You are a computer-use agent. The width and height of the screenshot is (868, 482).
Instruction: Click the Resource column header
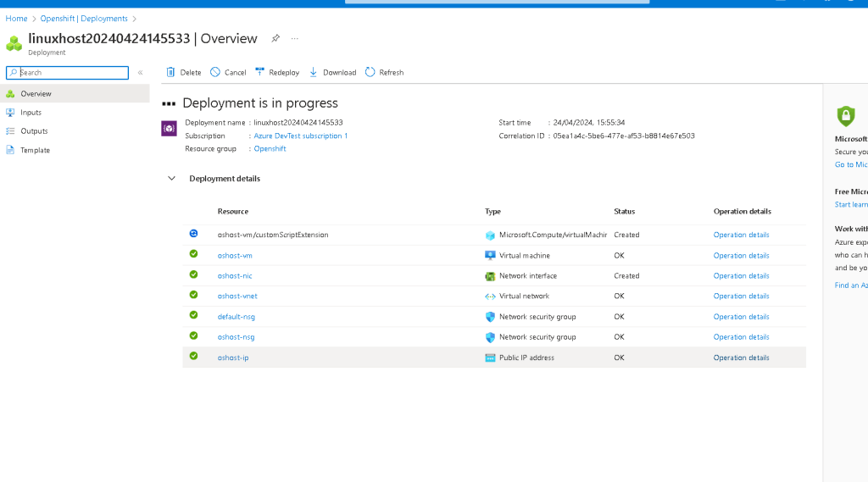(x=232, y=212)
